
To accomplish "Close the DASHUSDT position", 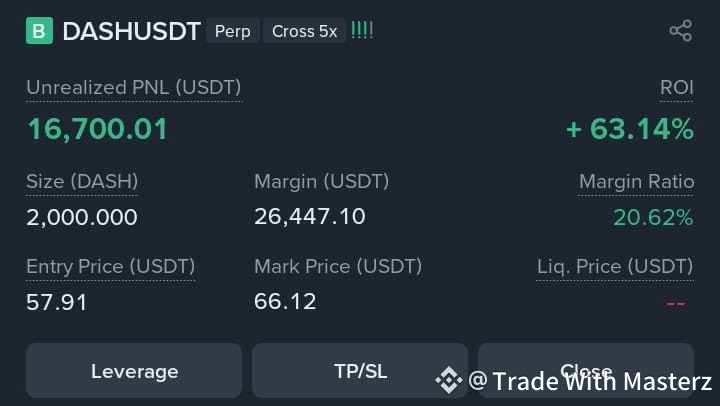I will tap(586, 371).
